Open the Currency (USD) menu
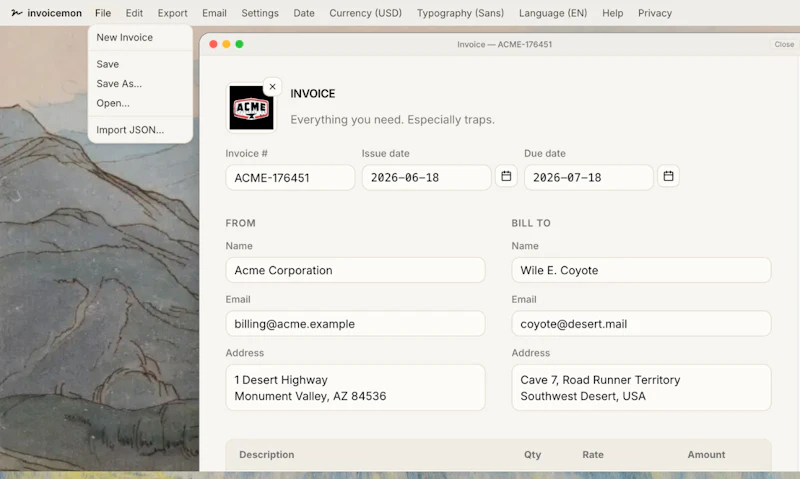The width and height of the screenshot is (800, 479). coord(365,13)
